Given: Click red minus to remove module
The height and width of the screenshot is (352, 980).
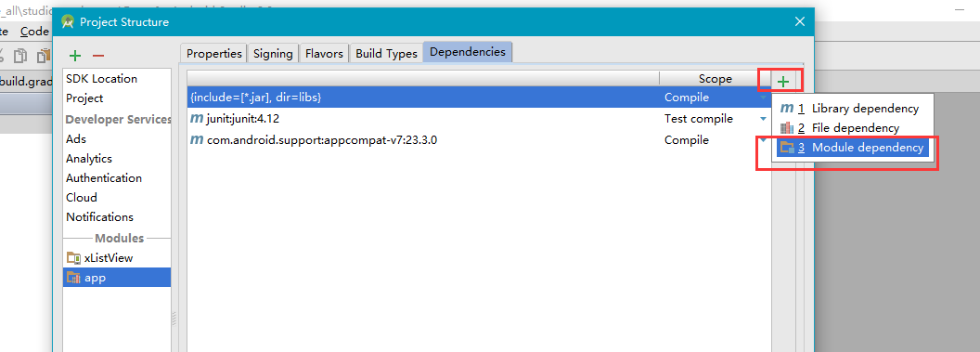Looking at the screenshot, I should pos(97,56).
